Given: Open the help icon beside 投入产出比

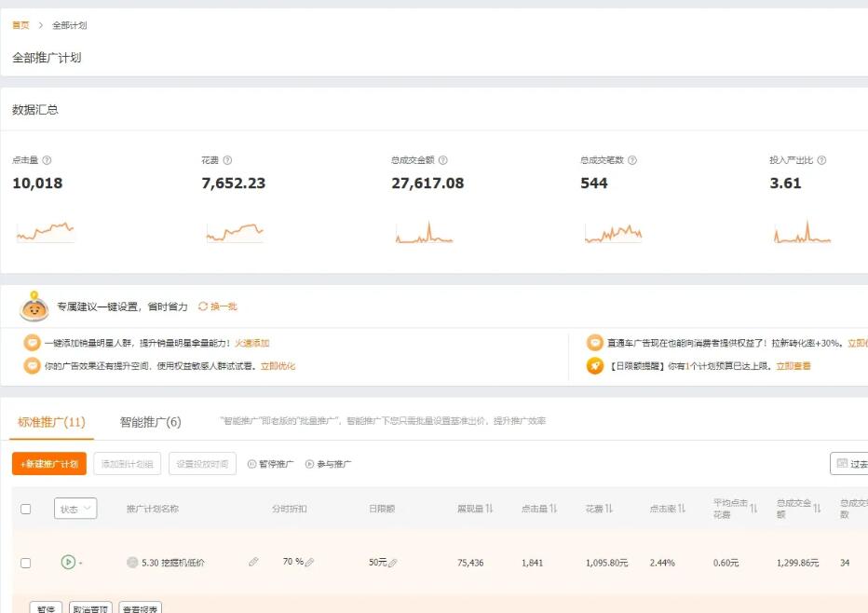Looking at the screenshot, I should (x=821, y=160).
